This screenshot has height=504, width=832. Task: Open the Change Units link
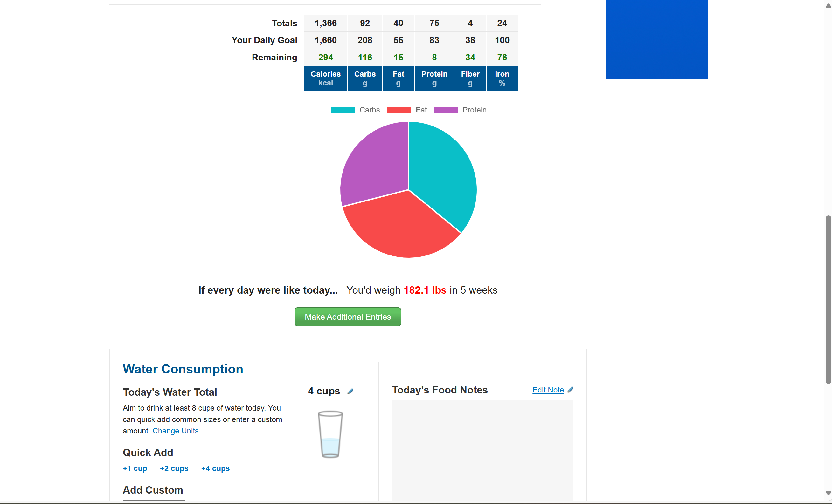click(176, 431)
